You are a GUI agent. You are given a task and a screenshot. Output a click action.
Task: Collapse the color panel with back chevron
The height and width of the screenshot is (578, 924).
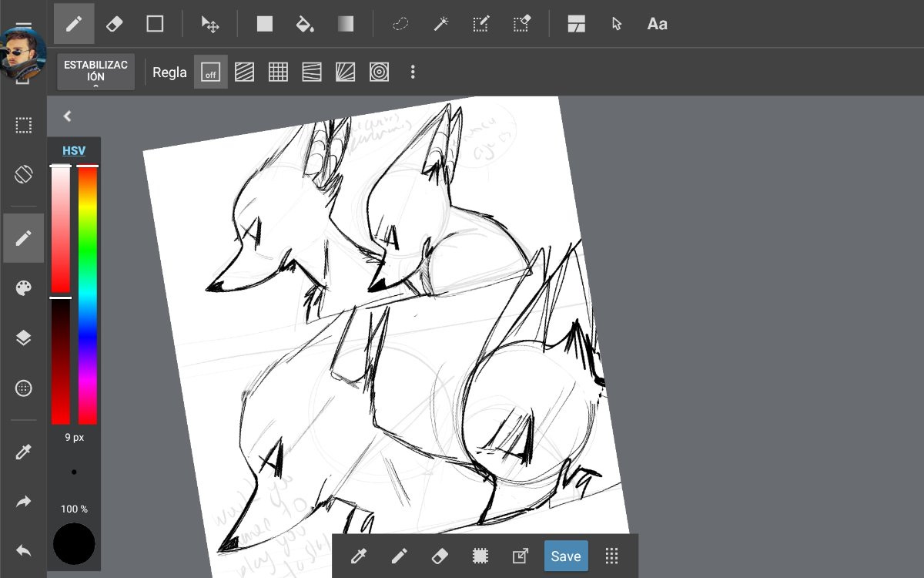[68, 116]
